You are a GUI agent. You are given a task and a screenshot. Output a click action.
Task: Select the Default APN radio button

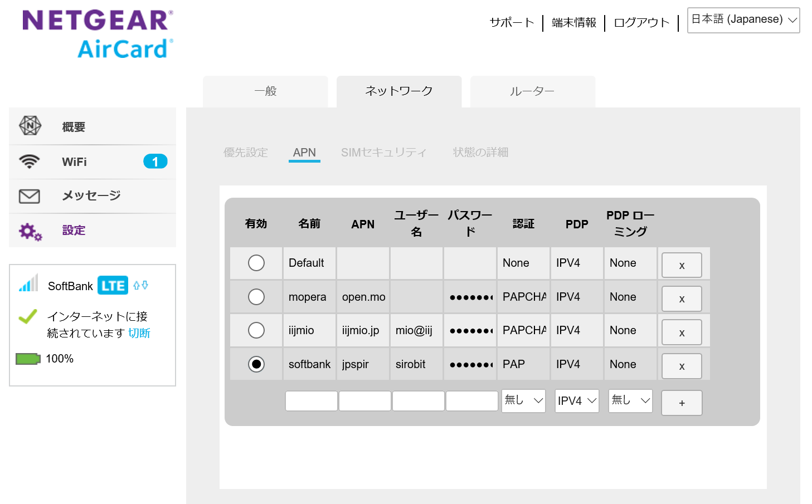pyautogui.click(x=256, y=263)
